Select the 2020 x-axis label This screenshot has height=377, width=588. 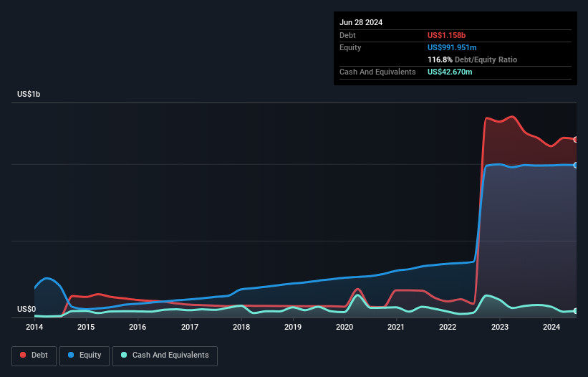point(344,327)
